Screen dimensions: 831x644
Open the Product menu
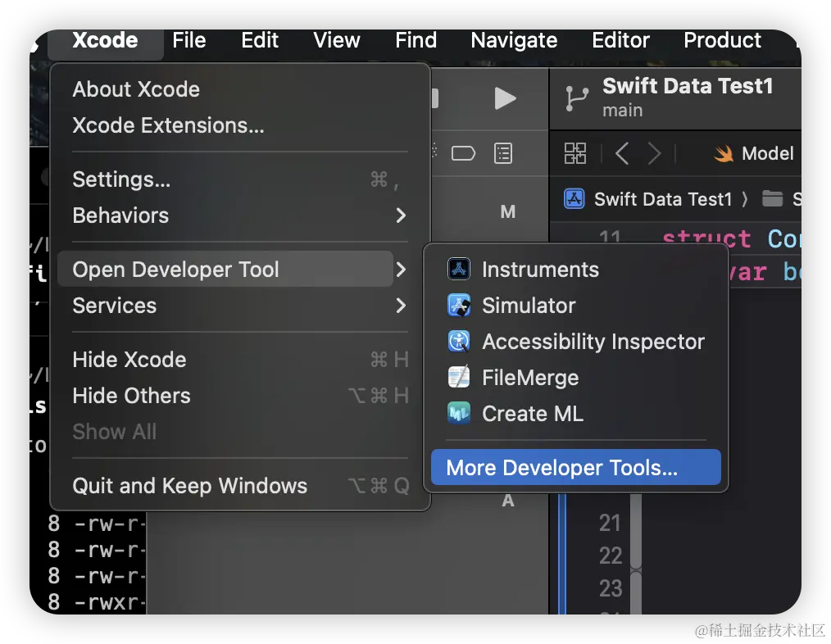click(722, 40)
